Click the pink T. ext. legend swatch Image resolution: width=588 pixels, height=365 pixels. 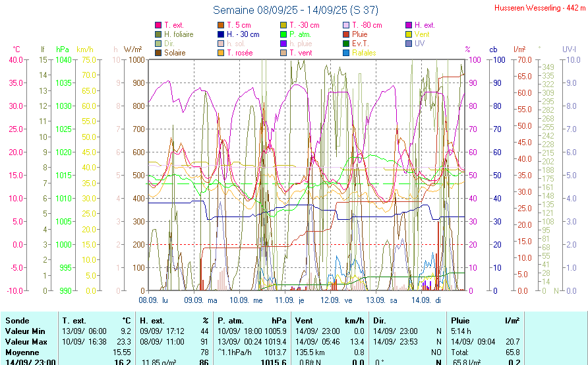[158, 25]
